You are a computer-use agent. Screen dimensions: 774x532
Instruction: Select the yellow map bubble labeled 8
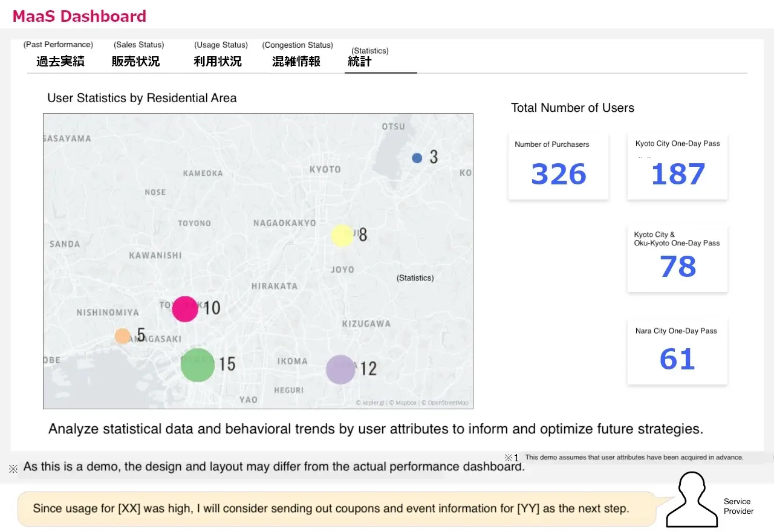pos(342,235)
